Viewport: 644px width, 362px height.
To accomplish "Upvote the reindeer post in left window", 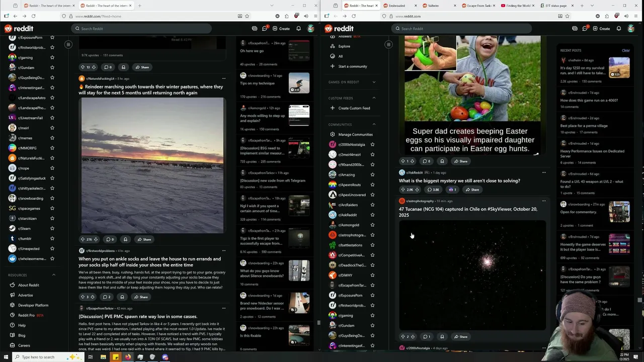I will [x=83, y=239].
